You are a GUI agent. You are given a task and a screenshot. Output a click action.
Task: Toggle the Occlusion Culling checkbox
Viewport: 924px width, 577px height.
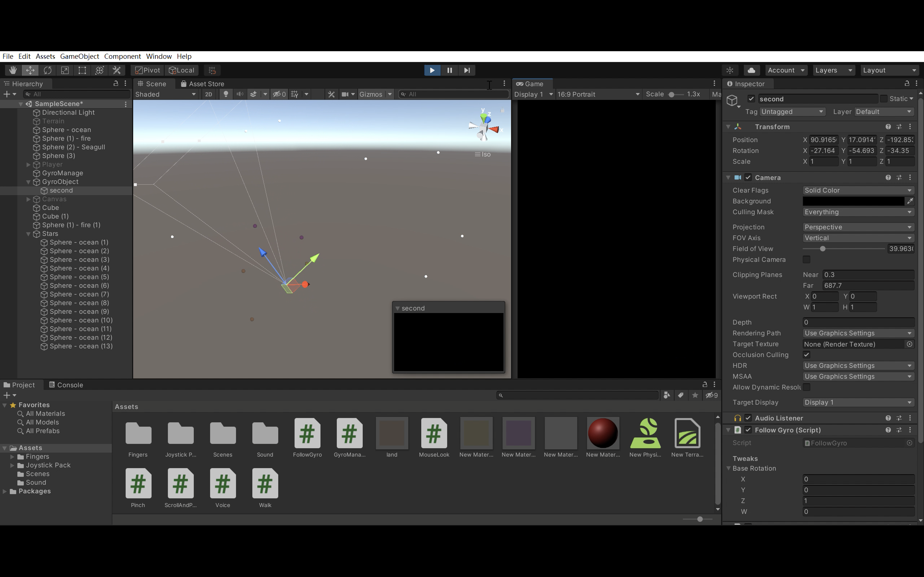pos(806,354)
